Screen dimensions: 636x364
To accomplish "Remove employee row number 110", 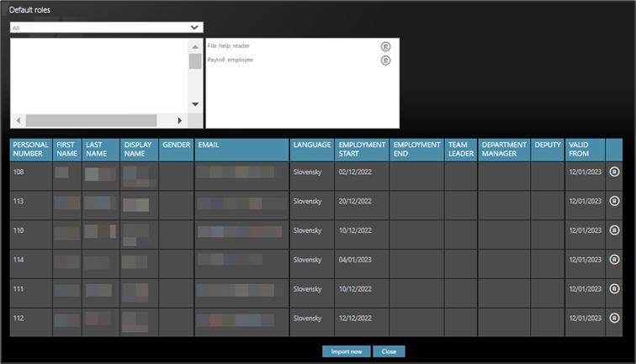I will pos(614,230).
